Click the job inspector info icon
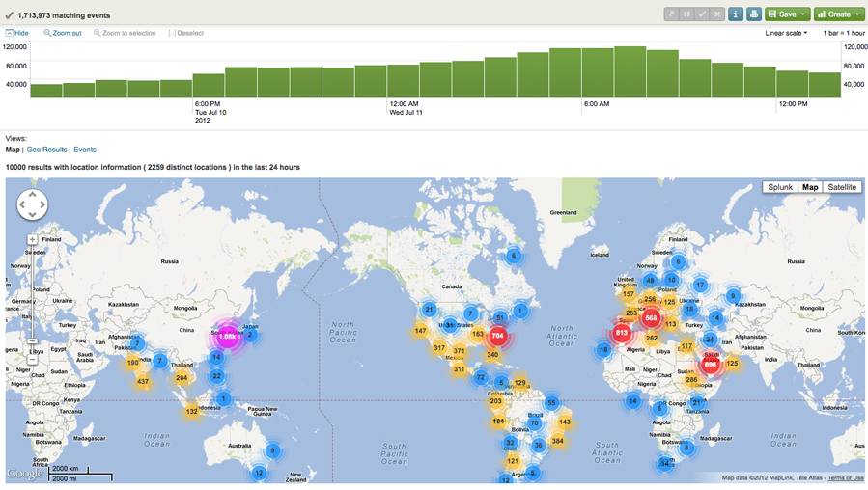 pos(736,14)
